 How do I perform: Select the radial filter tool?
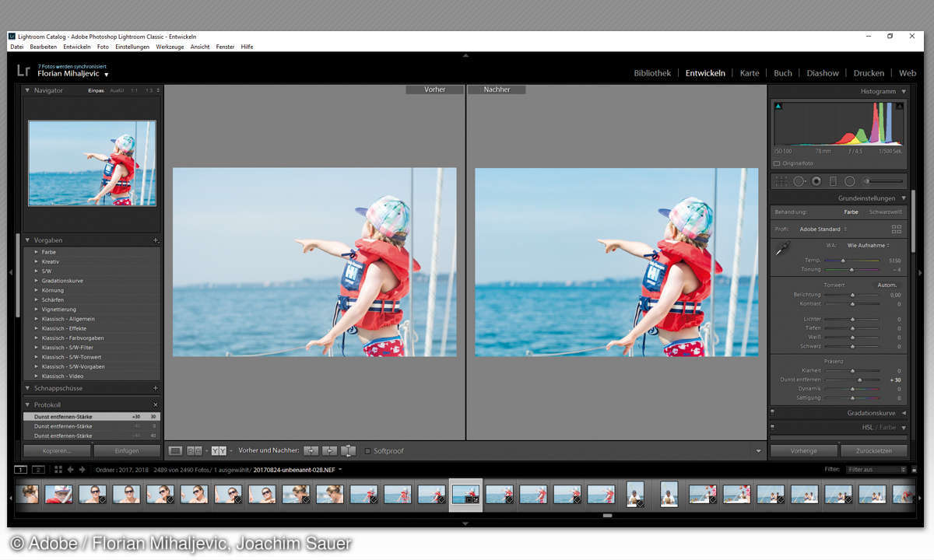click(850, 181)
